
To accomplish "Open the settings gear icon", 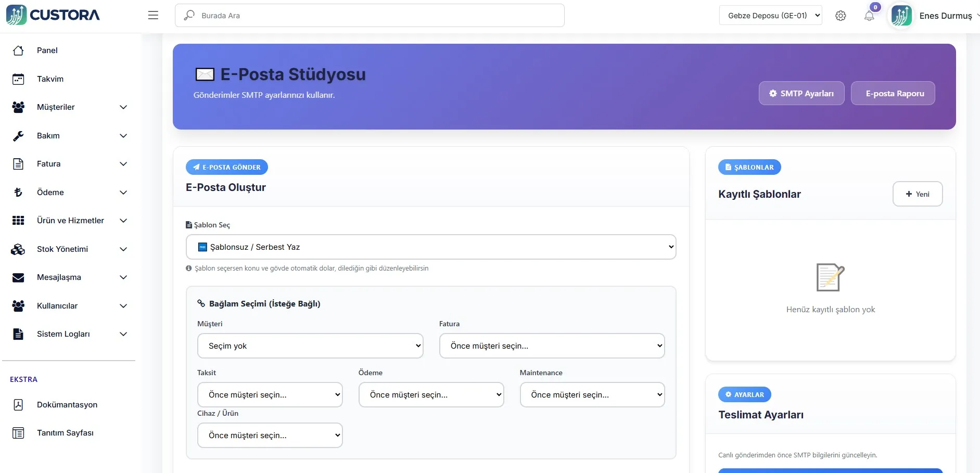I will (x=841, y=16).
